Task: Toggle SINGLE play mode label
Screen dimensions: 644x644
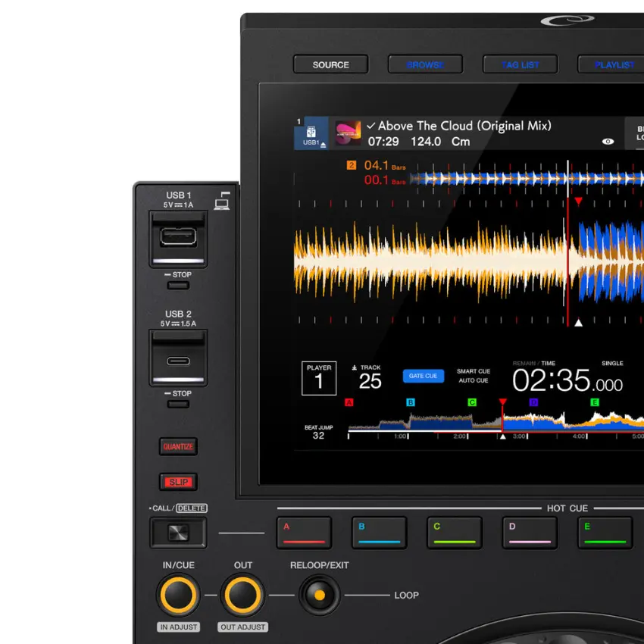Action: pyautogui.click(x=612, y=363)
